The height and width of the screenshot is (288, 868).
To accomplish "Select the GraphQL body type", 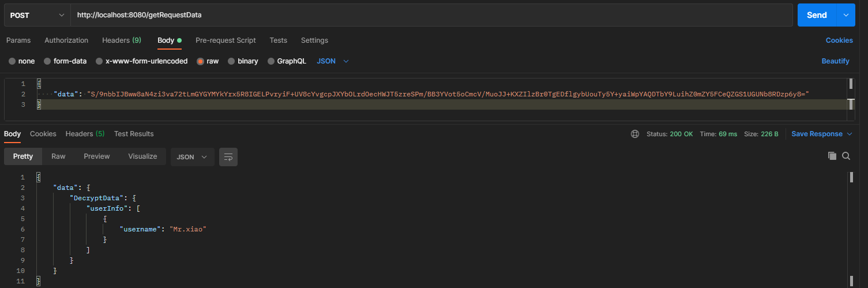I will click(287, 61).
